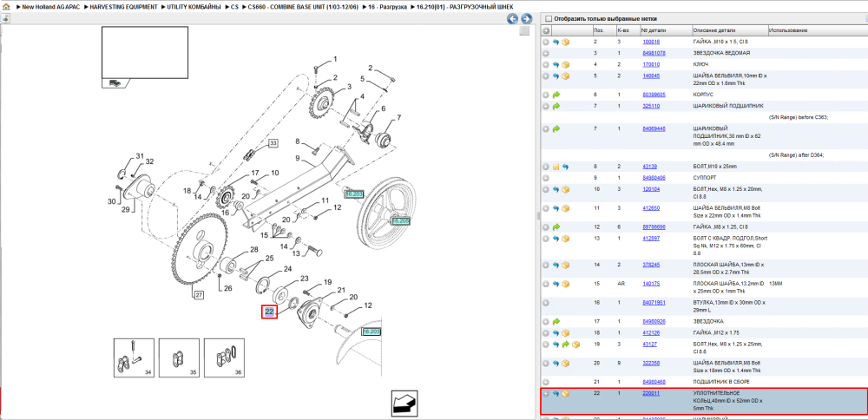This screenshot has height=420, width=868.
Task: Click the green arrow icon for part 43127
Action: [566, 345]
